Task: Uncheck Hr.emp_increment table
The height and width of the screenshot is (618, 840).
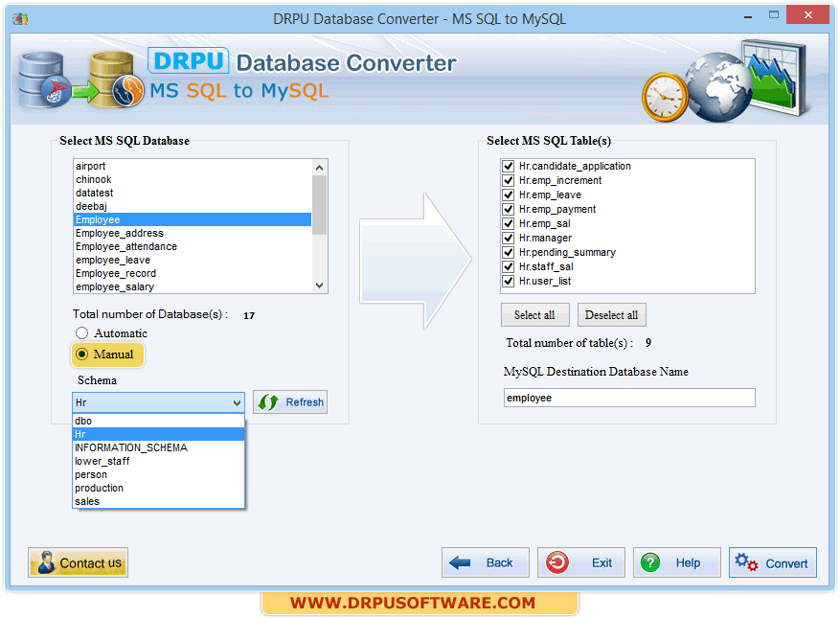Action: tap(509, 181)
